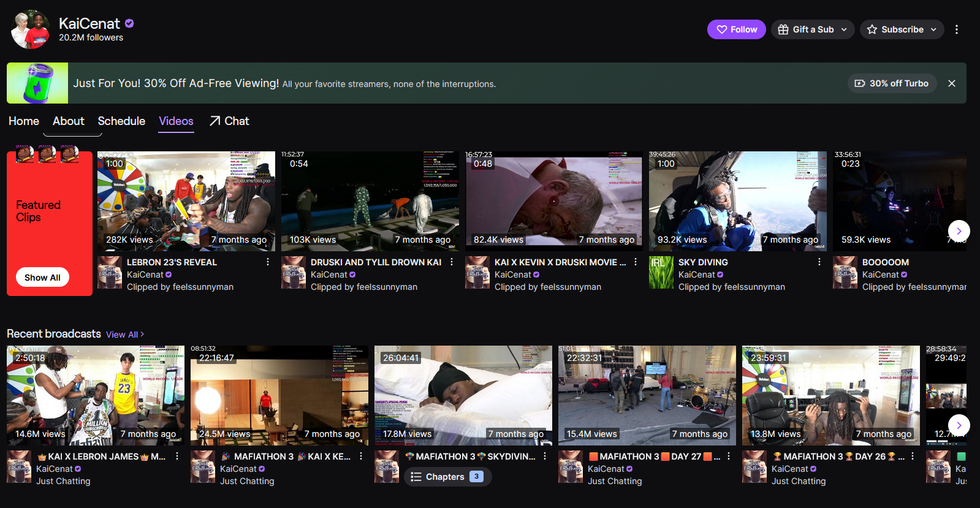
Task: Select the Videos tab
Action: coord(176,121)
